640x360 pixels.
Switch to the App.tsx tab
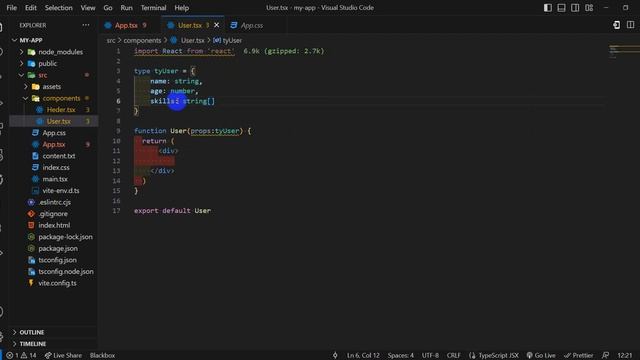coord(126,25)
